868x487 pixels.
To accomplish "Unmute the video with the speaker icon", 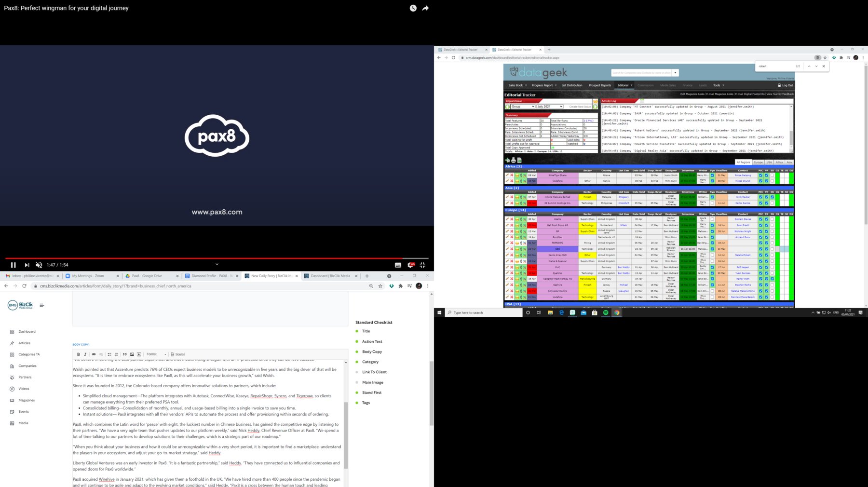I will 39,265.
